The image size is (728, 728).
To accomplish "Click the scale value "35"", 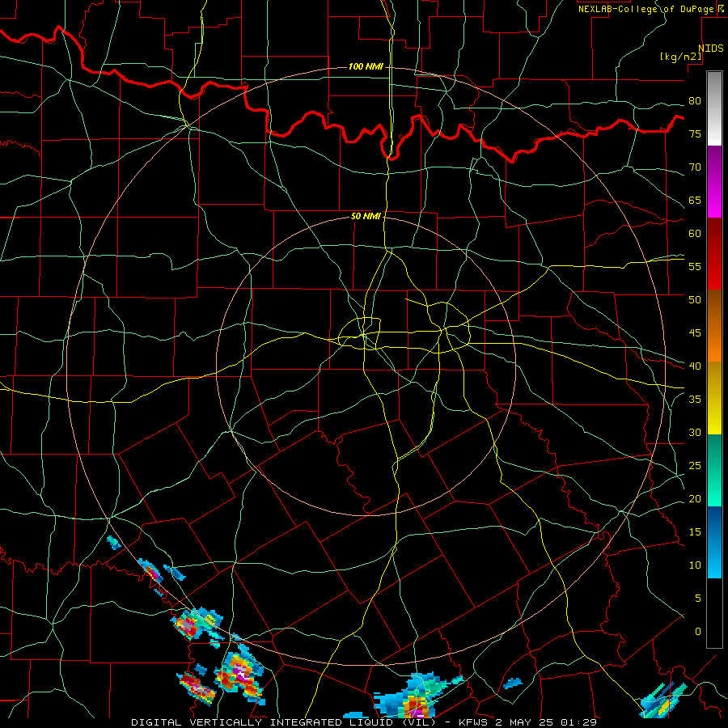I will tap(695, 400).
